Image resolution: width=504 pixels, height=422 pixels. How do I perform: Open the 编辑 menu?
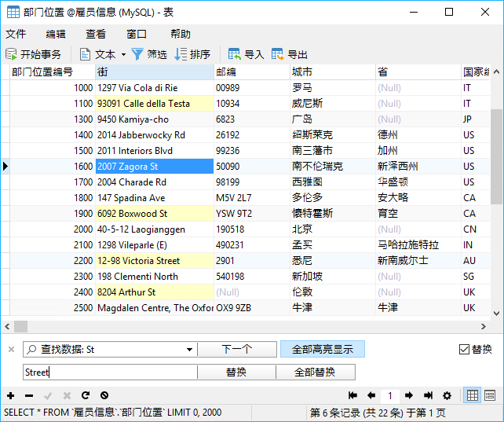coord(56,34)
